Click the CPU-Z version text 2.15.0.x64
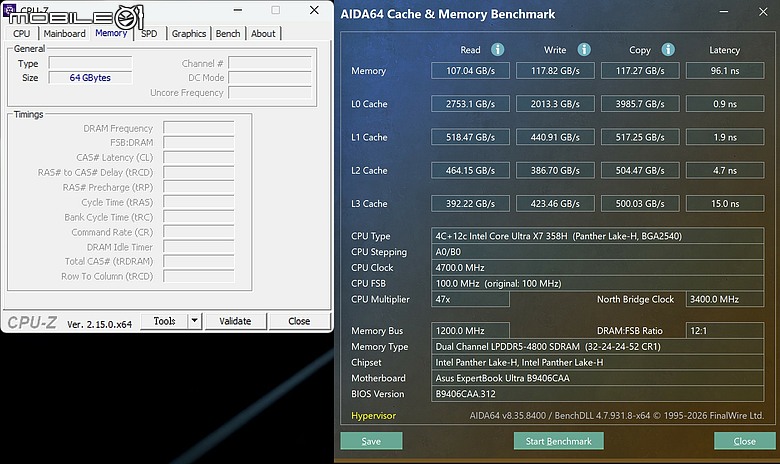The image size is (780, 464). point(99,324)
